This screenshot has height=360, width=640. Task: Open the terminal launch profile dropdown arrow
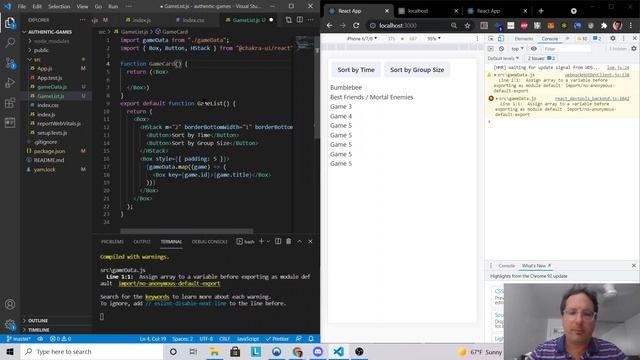268,241
